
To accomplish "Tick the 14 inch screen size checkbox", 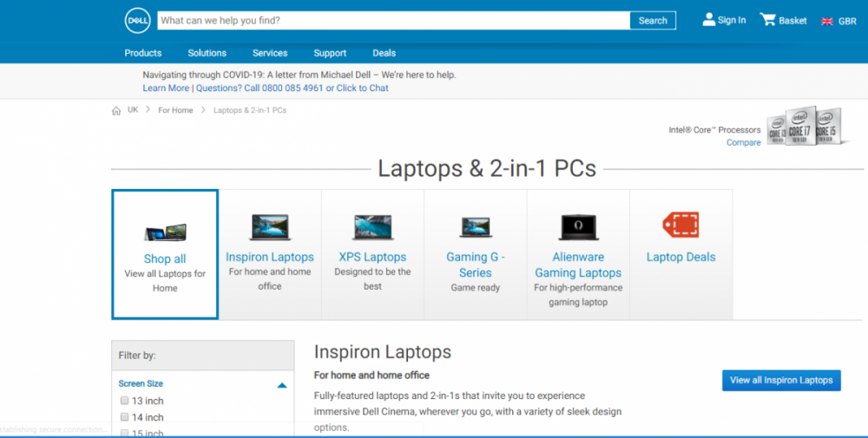I will (124, 417).
